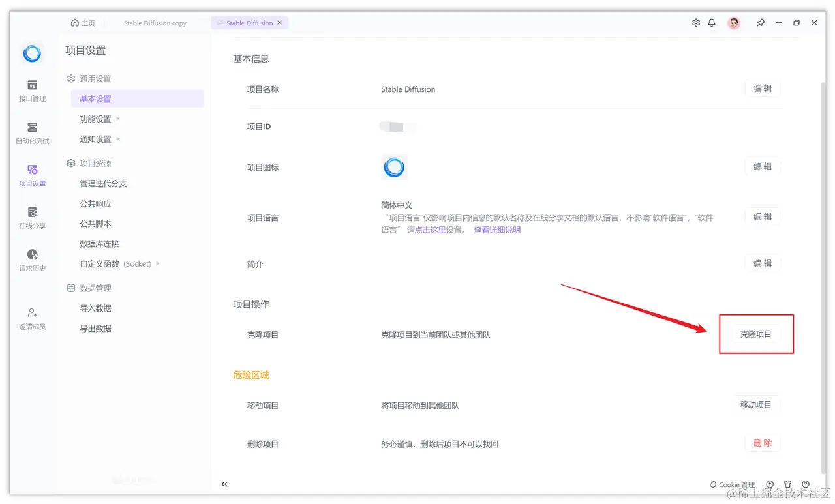The width and height of the screenshot is (835, 504).
Task: Open the 接口管理 sidebar icon
Action: (31, 91)
